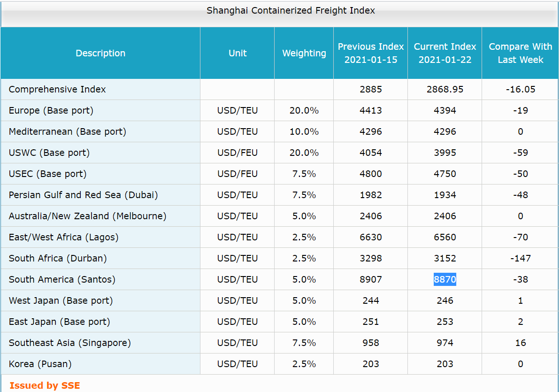This screenshot has height=392, width=560.
Task: Click the USD/FEU unit for USEC row
Action: [x=237, y=174]
